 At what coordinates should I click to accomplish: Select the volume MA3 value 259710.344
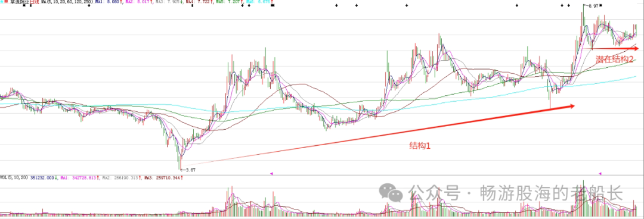click(168, 178)
